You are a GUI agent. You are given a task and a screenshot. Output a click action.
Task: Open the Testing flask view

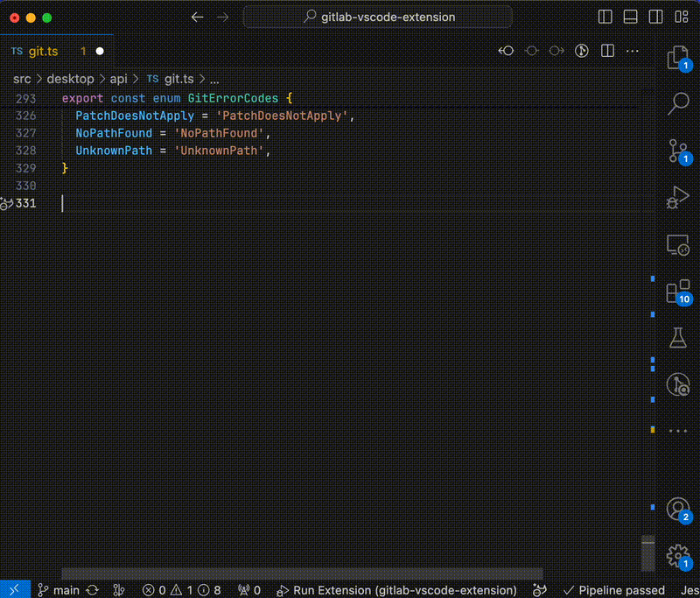click(x=678, y=338)
